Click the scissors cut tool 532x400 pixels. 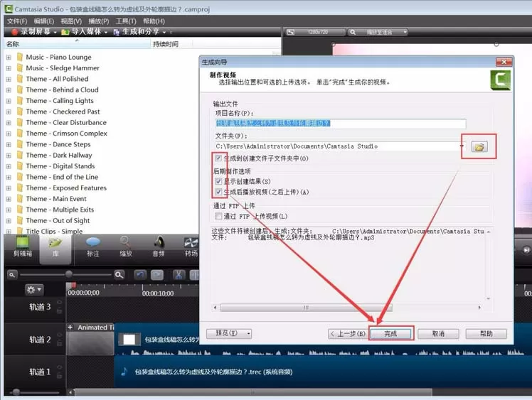(179, 274)
